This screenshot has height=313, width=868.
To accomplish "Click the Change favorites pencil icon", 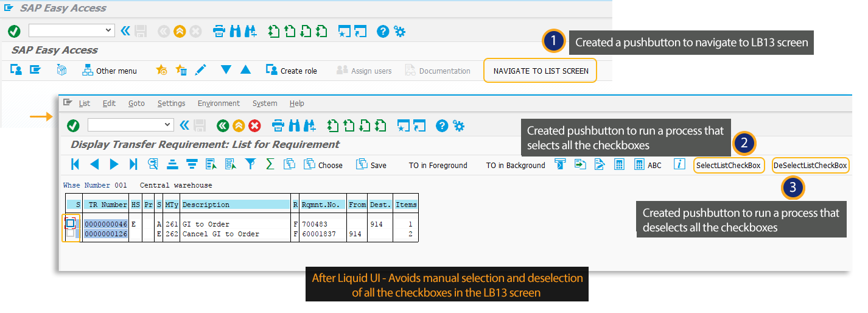I will pos(200,71).
